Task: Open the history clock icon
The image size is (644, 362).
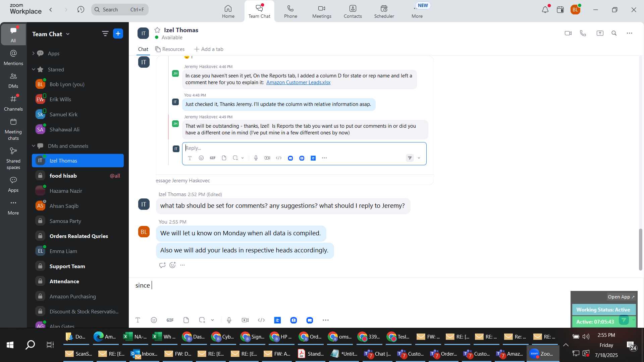Action: tap(80, 9)
